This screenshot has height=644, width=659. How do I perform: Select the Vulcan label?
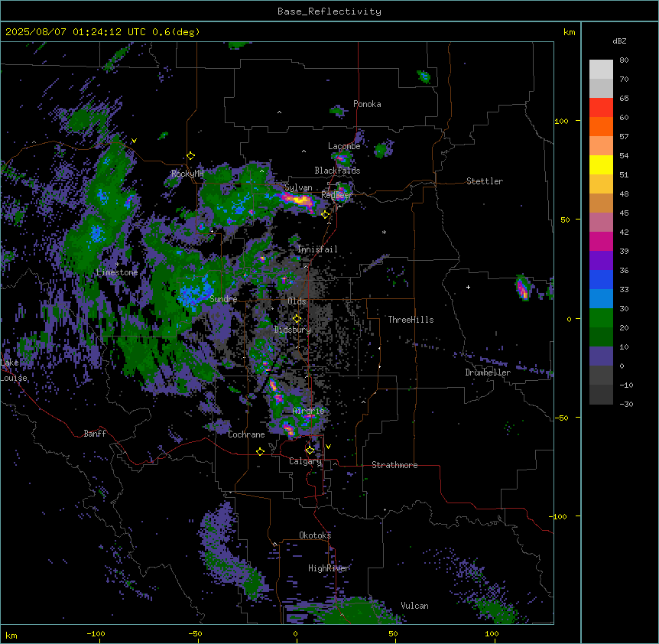tap(414, 606)
